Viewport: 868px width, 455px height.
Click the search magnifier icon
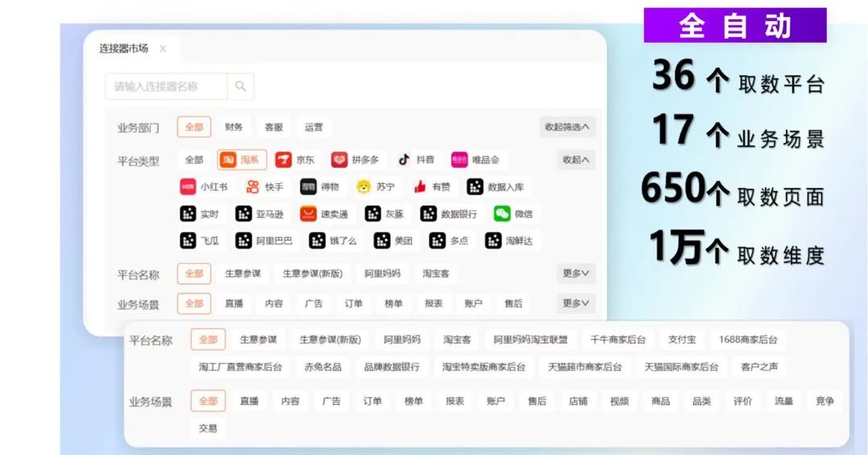tap(240, 86)
